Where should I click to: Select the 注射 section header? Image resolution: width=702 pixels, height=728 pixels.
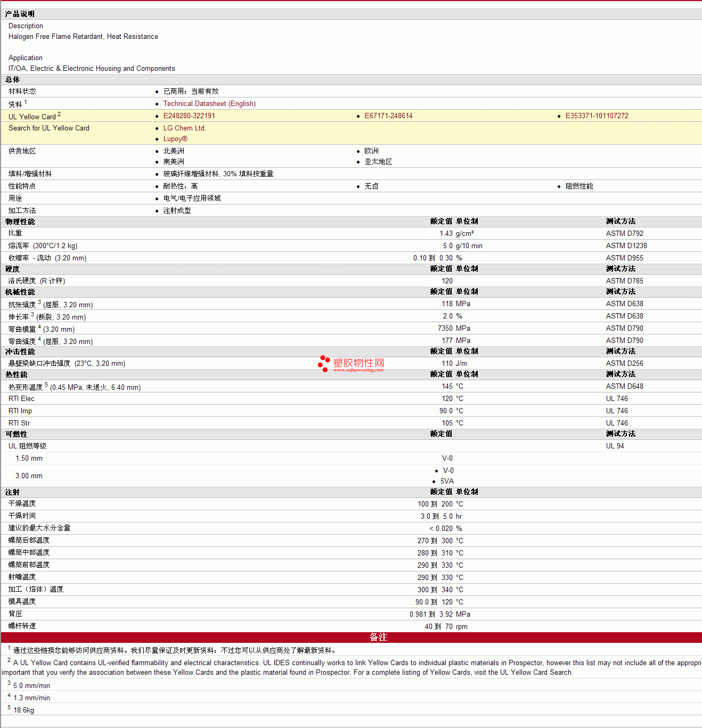point(12,492)
